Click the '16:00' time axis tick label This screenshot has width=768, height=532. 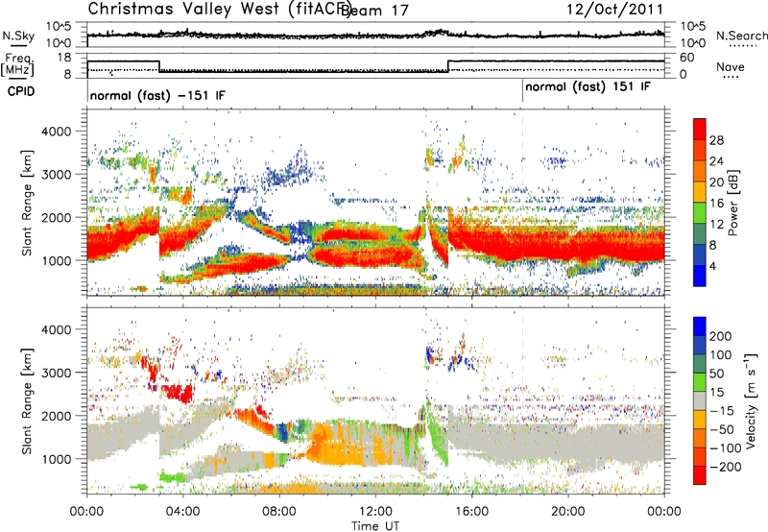pyautogui.click(x=471, y=512)
